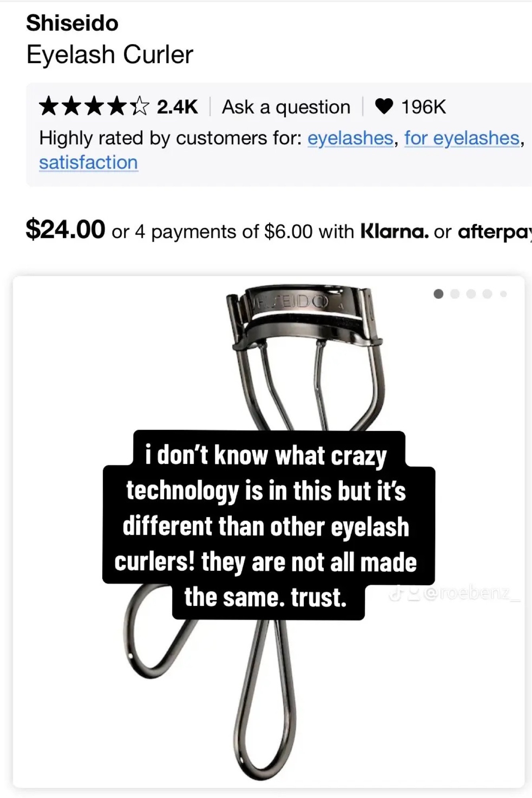Image resolution: width=532 pixels, height=798 pixels.
Task: Click the first star of the rating
Action: pyautogui.click(x=50, y=105)
